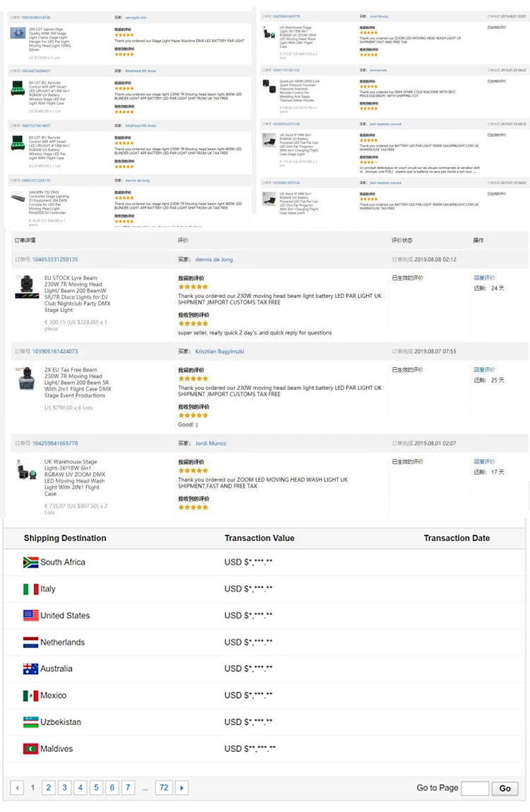Select page 5 in pagination
The image size is (530, 812).
click(x=96, y=788)
